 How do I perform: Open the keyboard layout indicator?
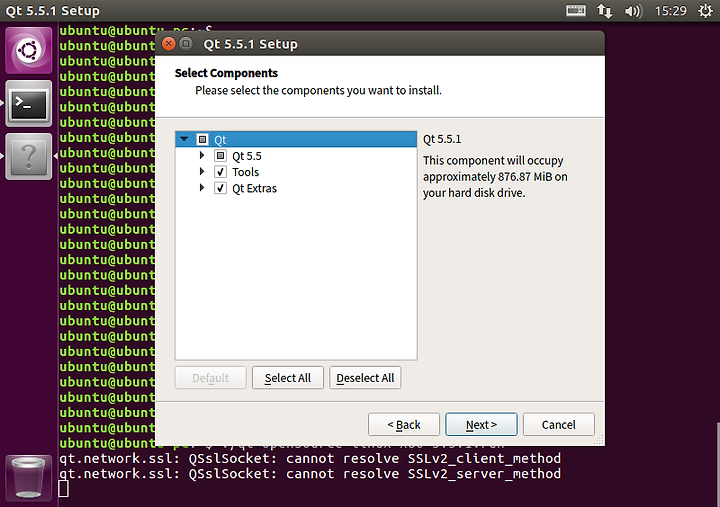[575, 11]
